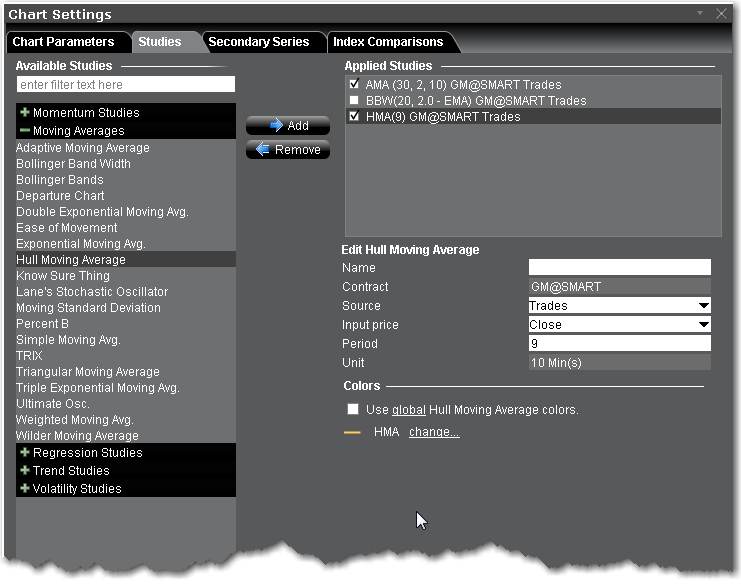
Task: Uncheck the HMA(9) study checkbox
Action: pos(354,117)
